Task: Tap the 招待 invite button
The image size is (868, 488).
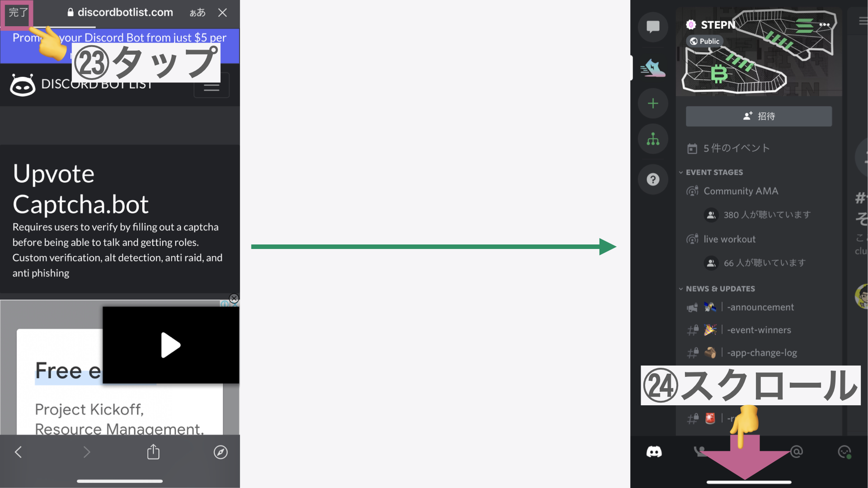Action: tap(759, 116)
